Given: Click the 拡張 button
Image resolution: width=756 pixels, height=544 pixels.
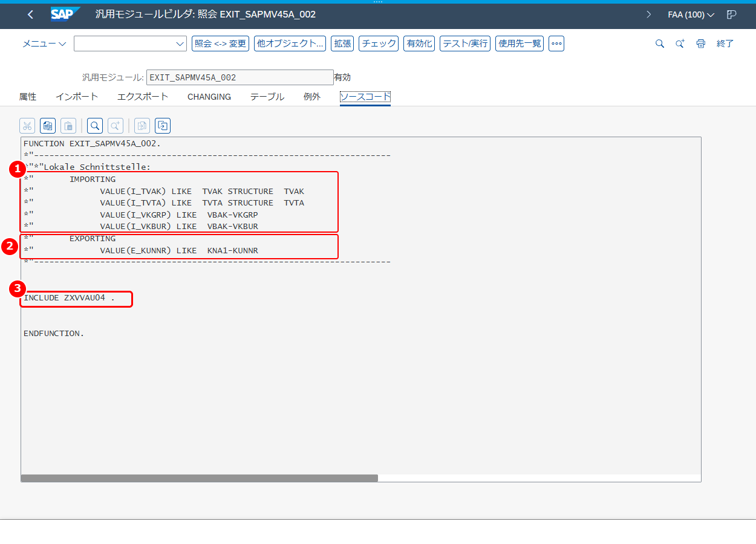Looking at the screenshot, I should (342, 44).
